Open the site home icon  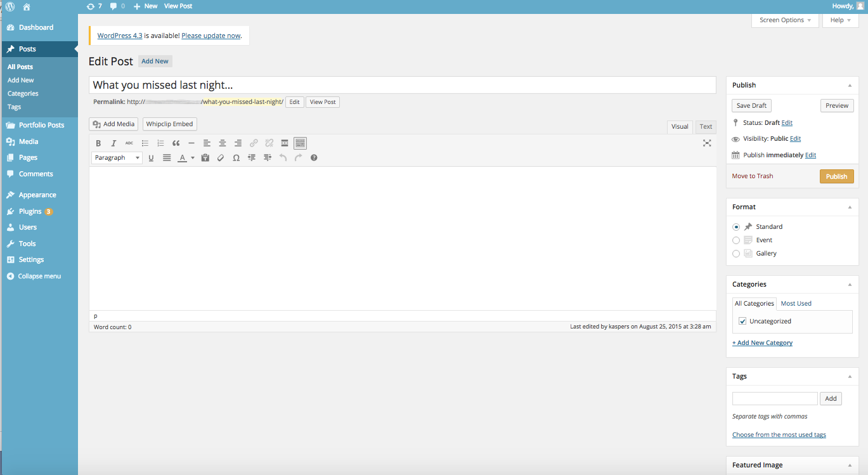[26, 6]
